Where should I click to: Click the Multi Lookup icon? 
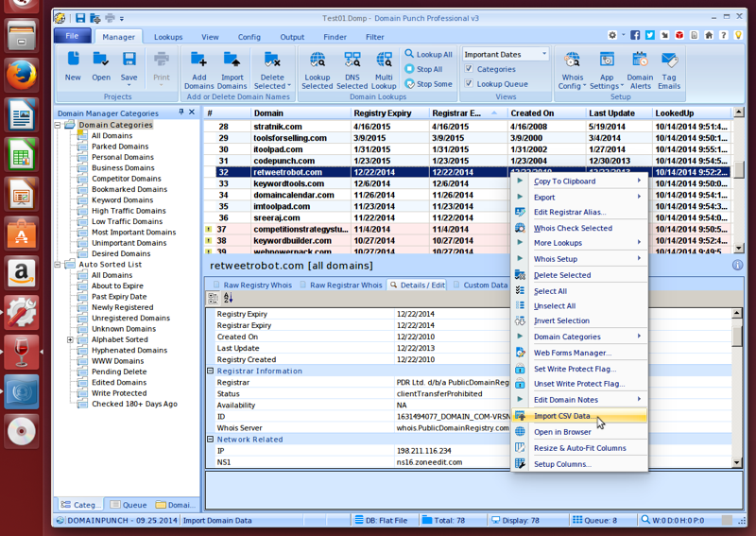tap(384, 70)
